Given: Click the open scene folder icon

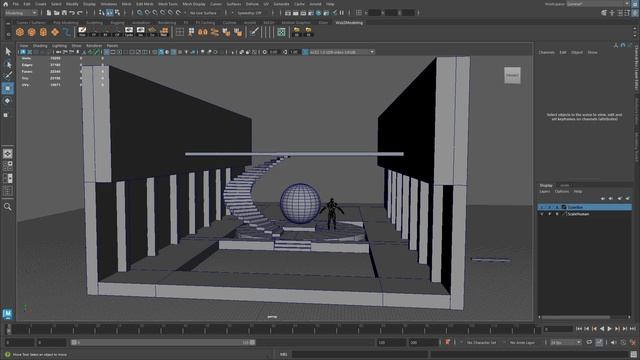Looking at the screenshot, I should point(56,13).
